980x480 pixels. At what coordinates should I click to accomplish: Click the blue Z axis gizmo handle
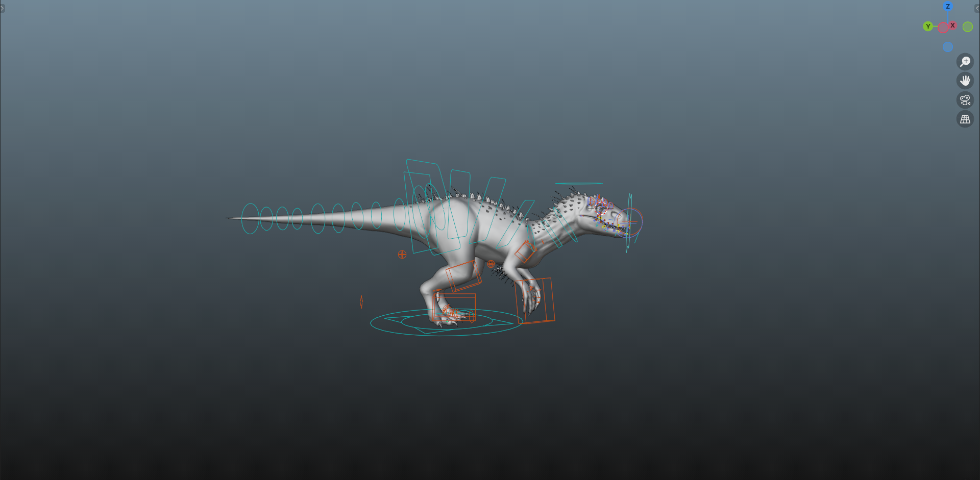948,7
